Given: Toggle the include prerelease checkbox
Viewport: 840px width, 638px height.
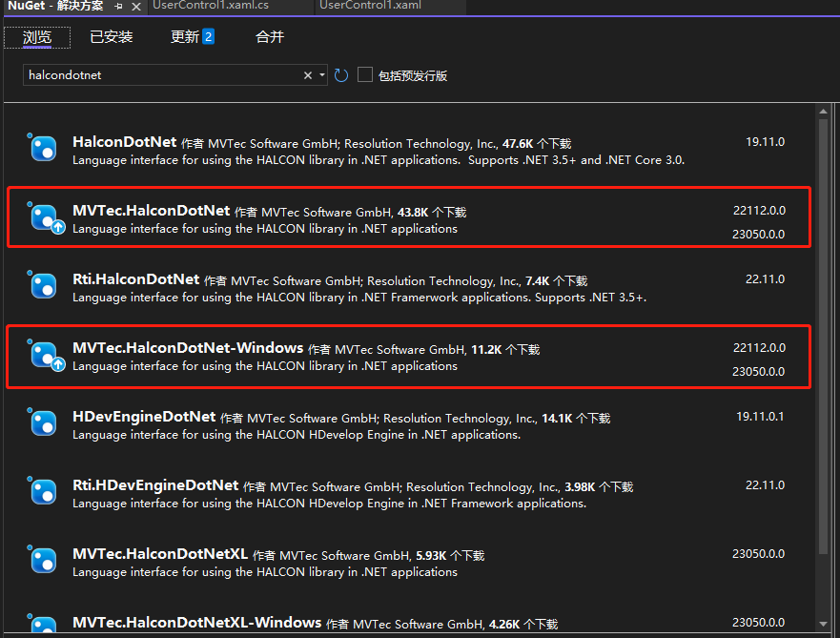Looking at the screenshot, I should 365,74.
